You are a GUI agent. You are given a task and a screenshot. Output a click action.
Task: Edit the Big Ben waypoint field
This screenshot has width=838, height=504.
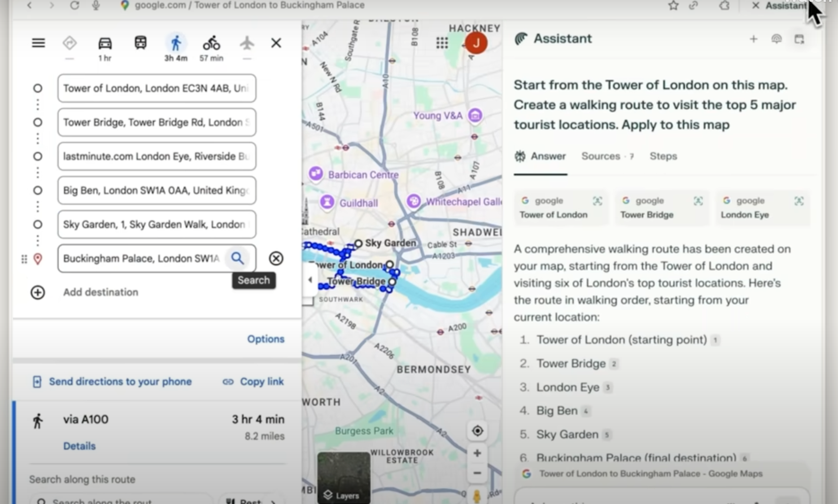pyautogui.click(x=157, y=191)
